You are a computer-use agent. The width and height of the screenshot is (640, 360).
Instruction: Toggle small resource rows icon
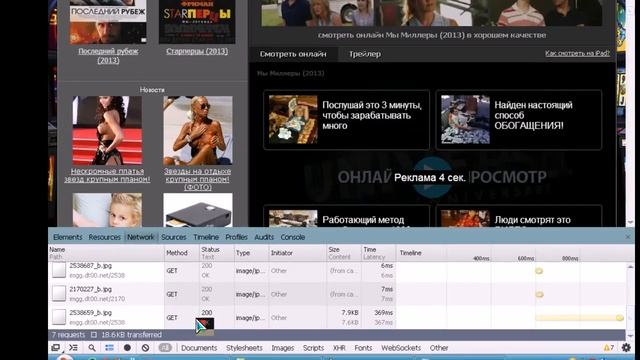pos(109,348)
